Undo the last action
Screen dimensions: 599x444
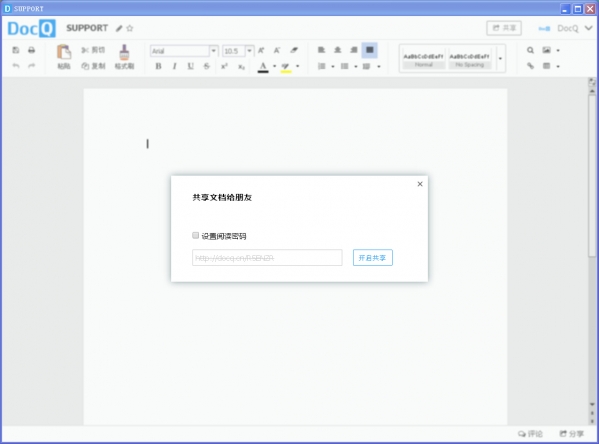[16, 66]
